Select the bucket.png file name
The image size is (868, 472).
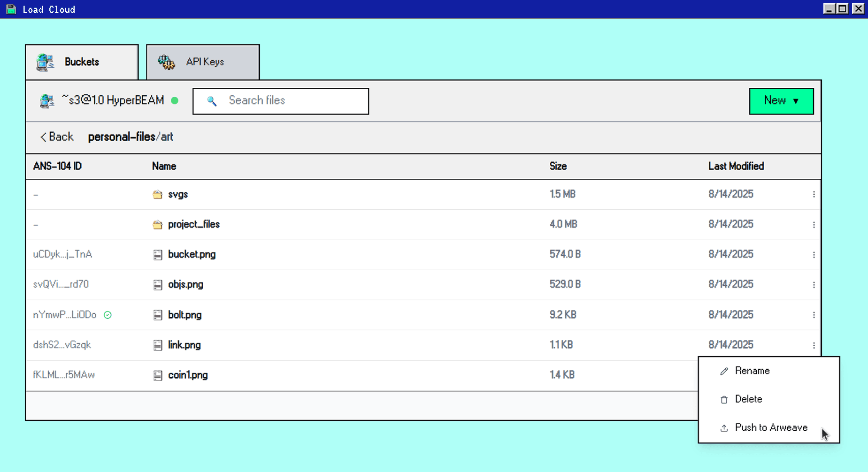coord(192,254)
